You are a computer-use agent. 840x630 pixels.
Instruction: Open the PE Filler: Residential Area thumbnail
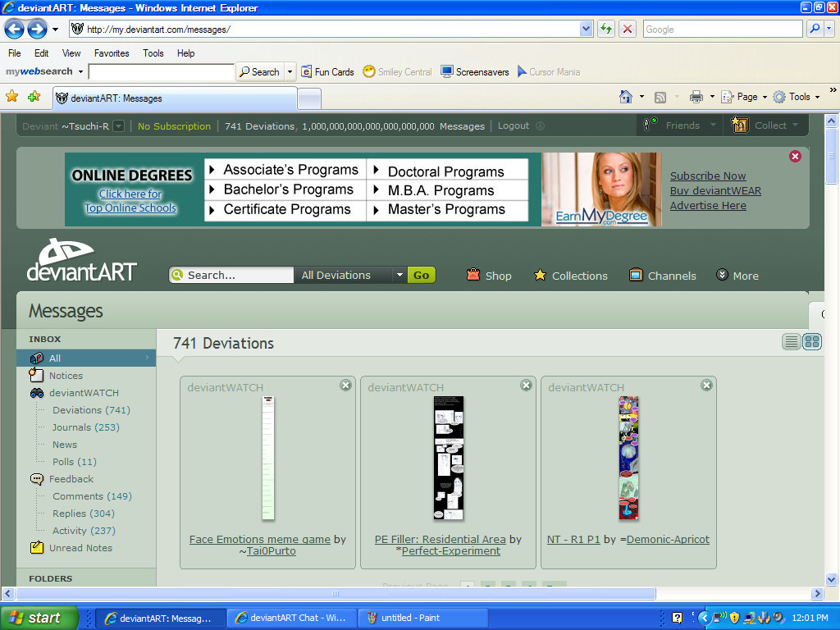click(x=449, y=458)
